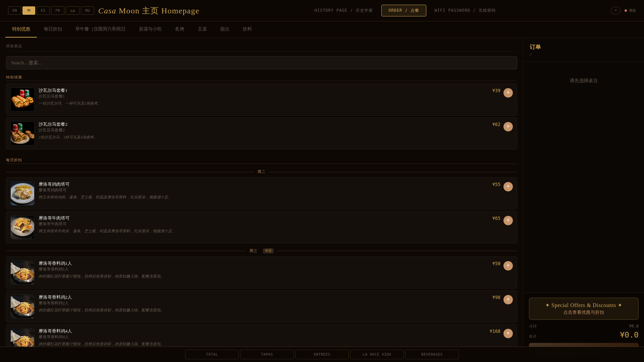
Task: Open the 每日折扣 tab
Action: (x=53, y=29)
